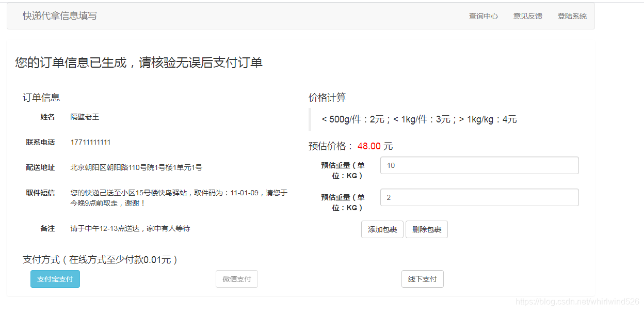Click the red estimated price 48.00
644x311 pixels.
[369, 146]
